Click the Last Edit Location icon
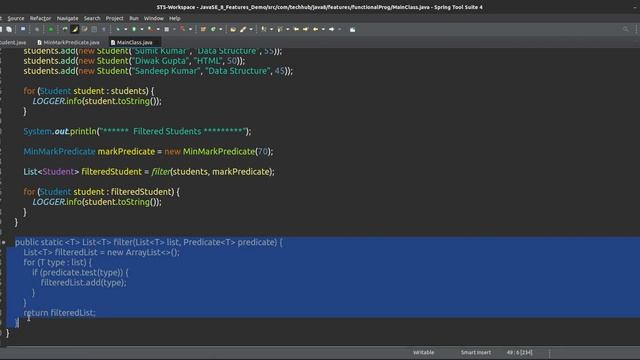The height and width of the screenshot is (360, 640). tap(296, 29)
